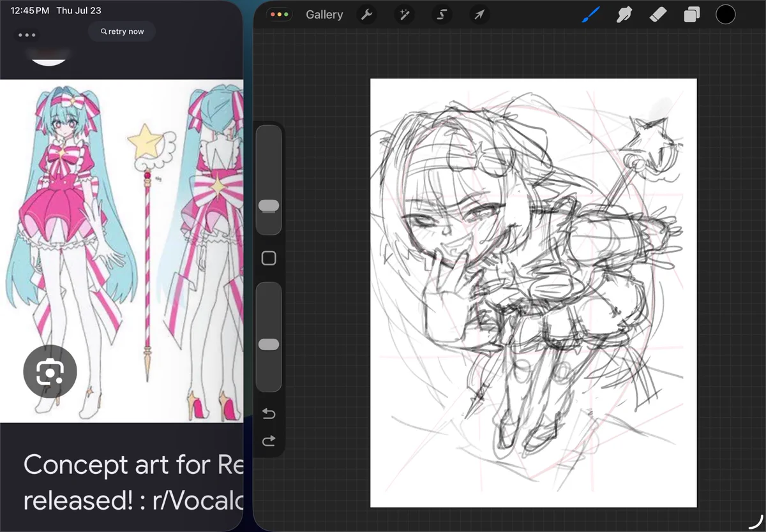
Task: Open the Actions wrench menu
Action: [x=366, y=14]
